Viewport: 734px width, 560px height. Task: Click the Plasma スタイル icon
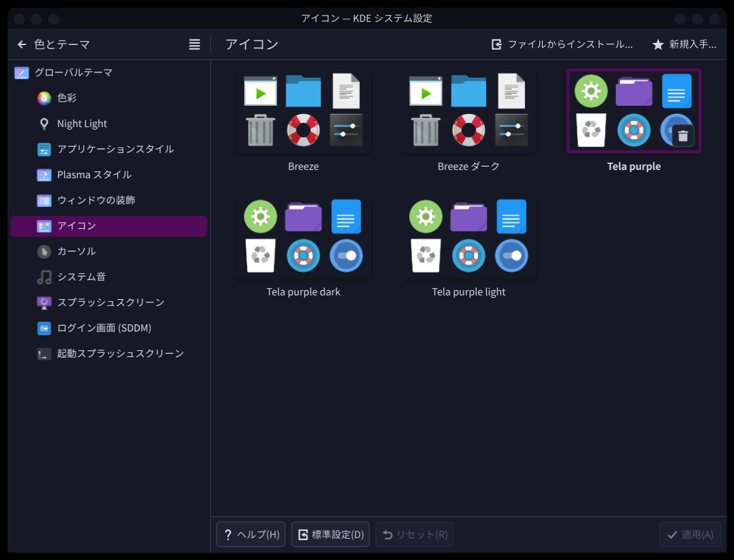tap(44, 175)
